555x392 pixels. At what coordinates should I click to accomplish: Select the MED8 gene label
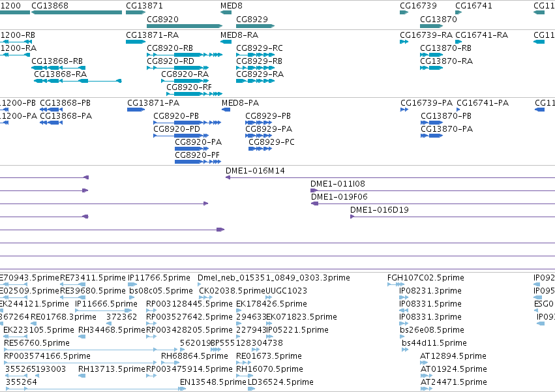(x=232, y=6)
